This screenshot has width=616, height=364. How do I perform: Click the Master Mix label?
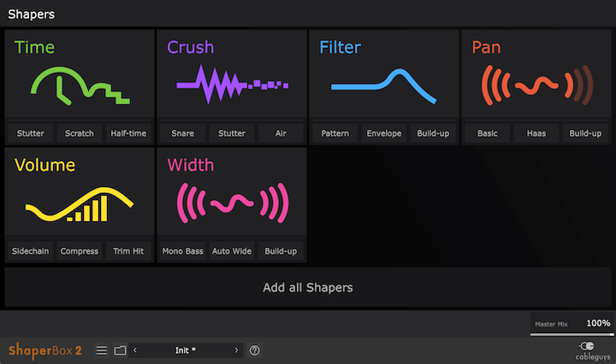[552, 324]
